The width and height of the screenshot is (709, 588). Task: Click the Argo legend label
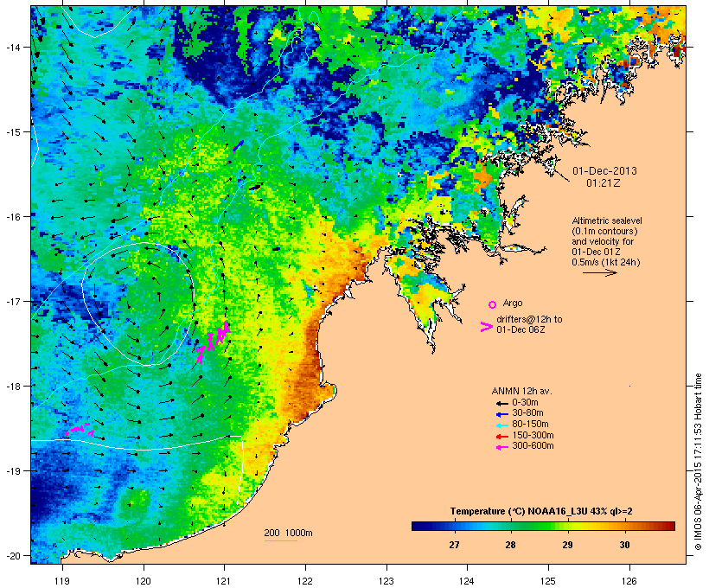(x=513, y=303)
